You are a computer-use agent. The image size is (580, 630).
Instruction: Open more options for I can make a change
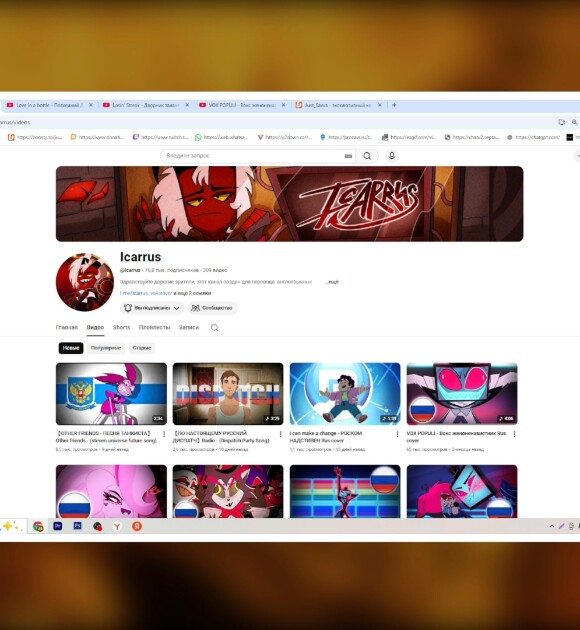(397, 434)
